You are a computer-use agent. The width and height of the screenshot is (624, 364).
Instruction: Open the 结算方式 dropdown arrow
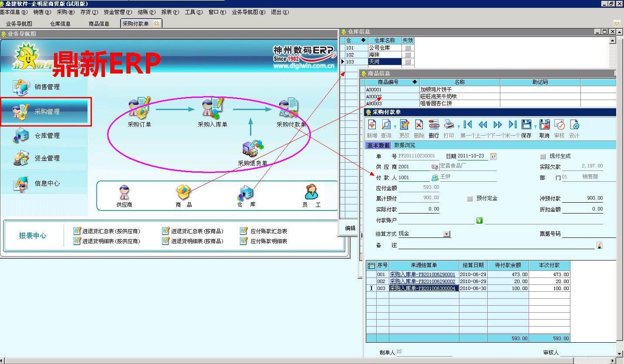[x=447, y=234]
